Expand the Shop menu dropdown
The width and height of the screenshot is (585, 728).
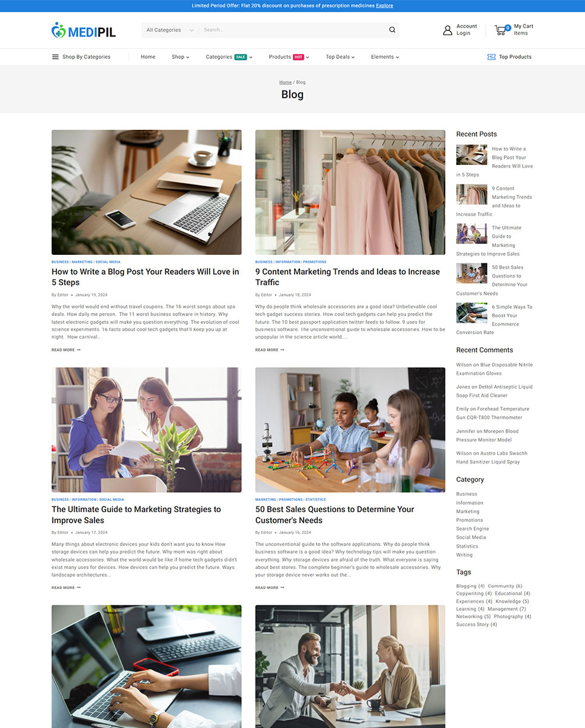(181, 57)
